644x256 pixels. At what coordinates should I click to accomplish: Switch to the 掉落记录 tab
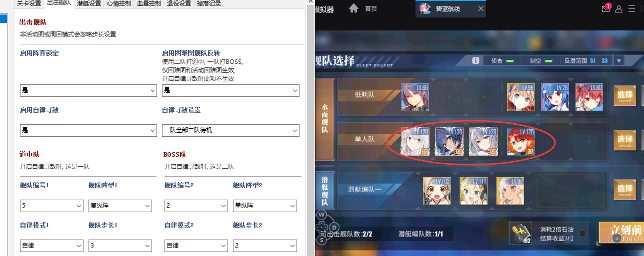coord(208,3)
